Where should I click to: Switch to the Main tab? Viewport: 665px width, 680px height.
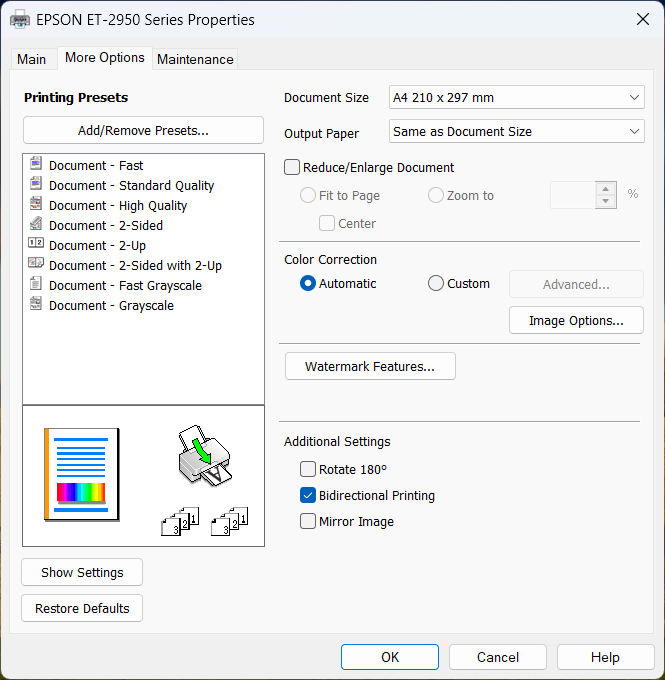(x=32, y=59)
